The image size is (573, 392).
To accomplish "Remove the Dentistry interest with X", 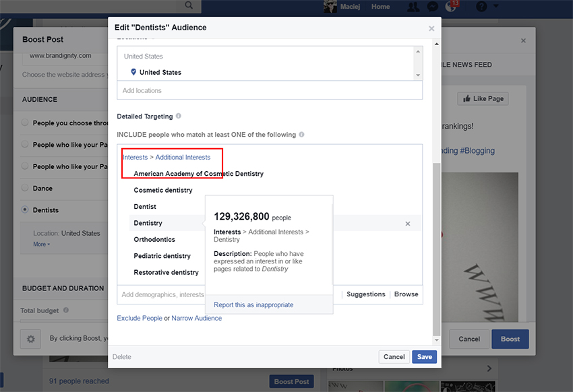I will pyautogui.click(x=408, y=224).
